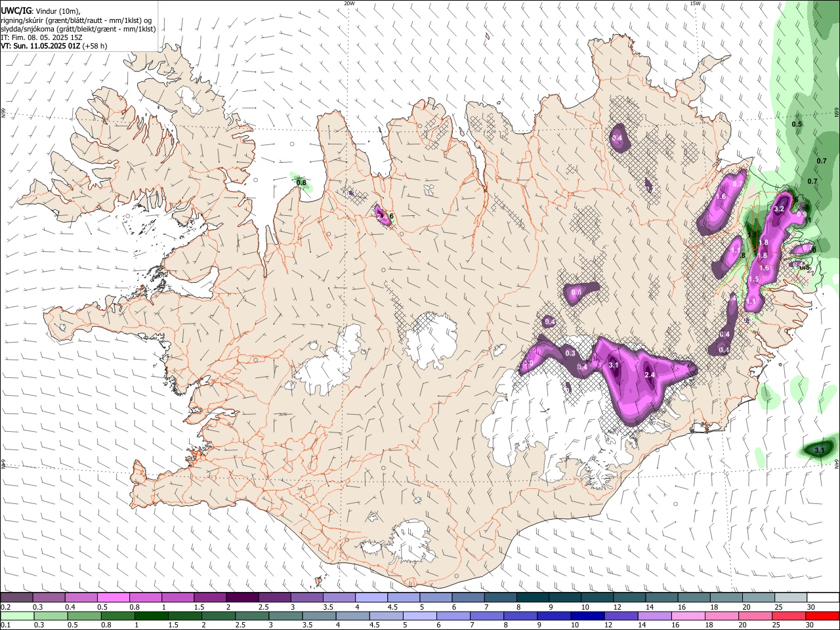Click the pale grey 25–30 snow swatch
Image resolution: width=840 pixels, height=630 pixels.
791,597
